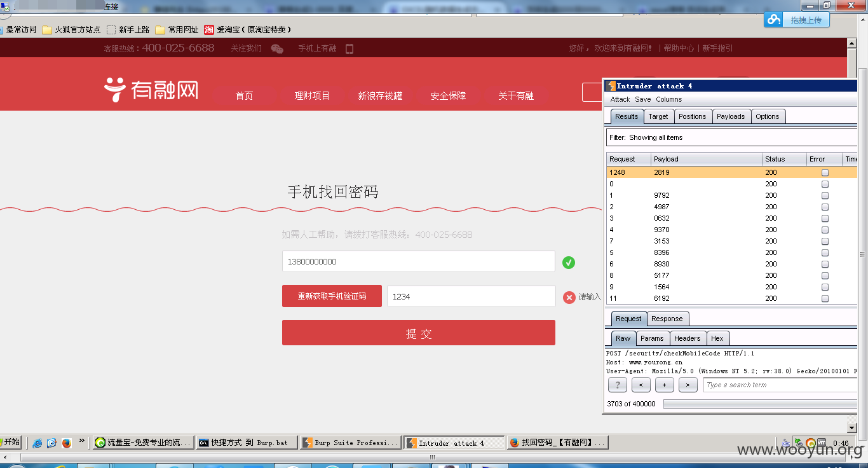868x468 pixels.
Task: Click the red error icon beside code field
Action: [x=569, y=297]
